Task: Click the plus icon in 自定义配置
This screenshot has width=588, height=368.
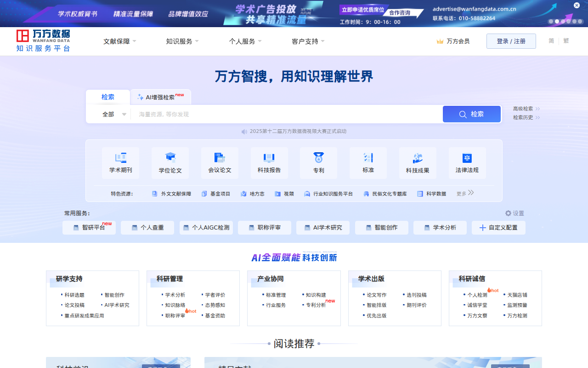Action: (x=482, y=228)
